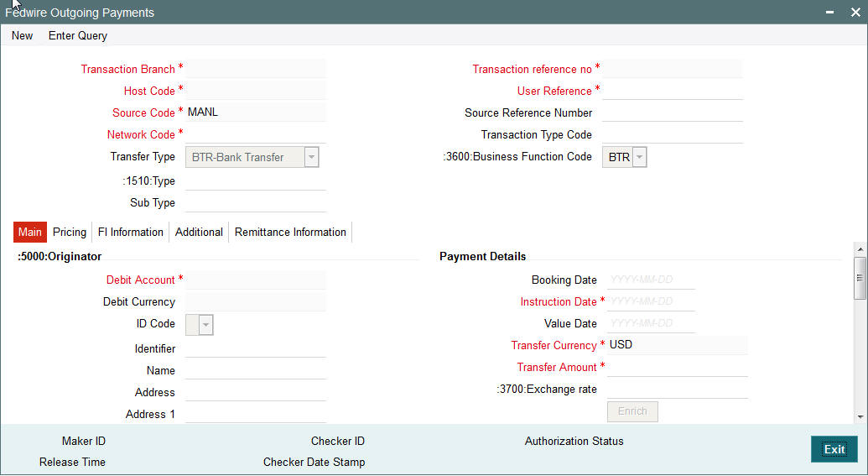Focus the Identifier input field
The image size is (868, 476).
tap(255, 348)
